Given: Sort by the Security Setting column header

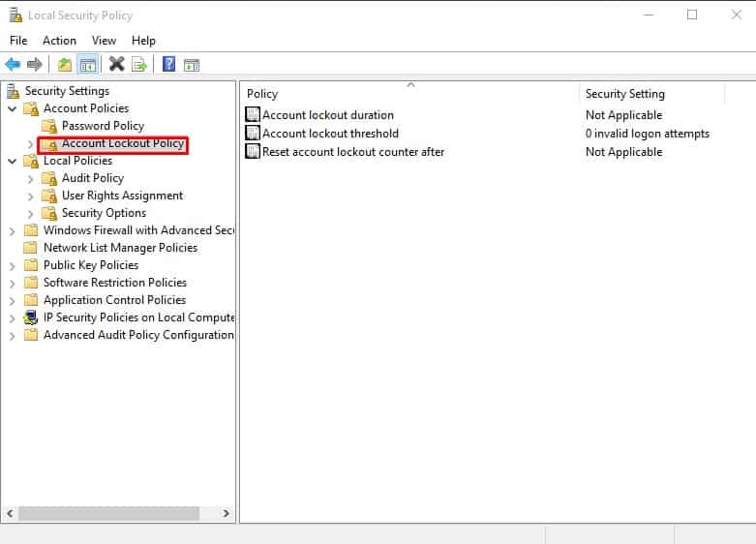Looking at the screenshot, I should pyautogui.click(x=651, y=94).
